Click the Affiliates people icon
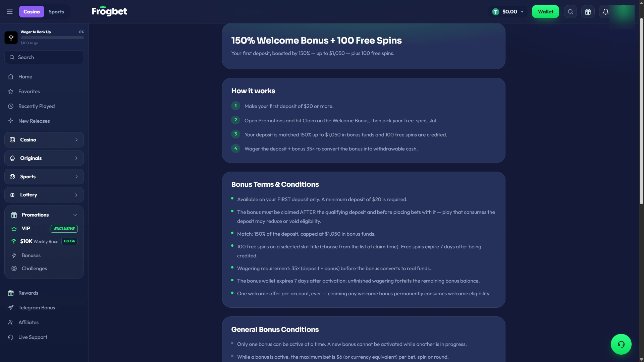The width and height of the screenshot is (644, 362). point(11,322)
